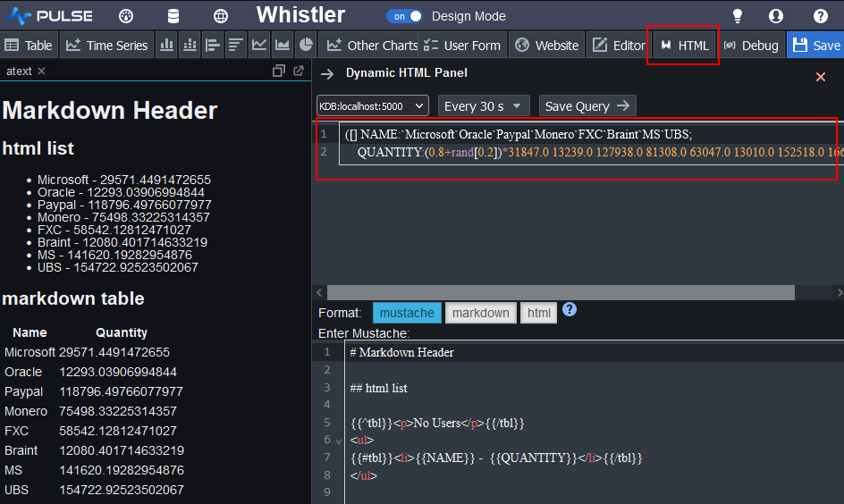Close the atext tab
This screenshot has height=504, width=844.
[41, 71]
